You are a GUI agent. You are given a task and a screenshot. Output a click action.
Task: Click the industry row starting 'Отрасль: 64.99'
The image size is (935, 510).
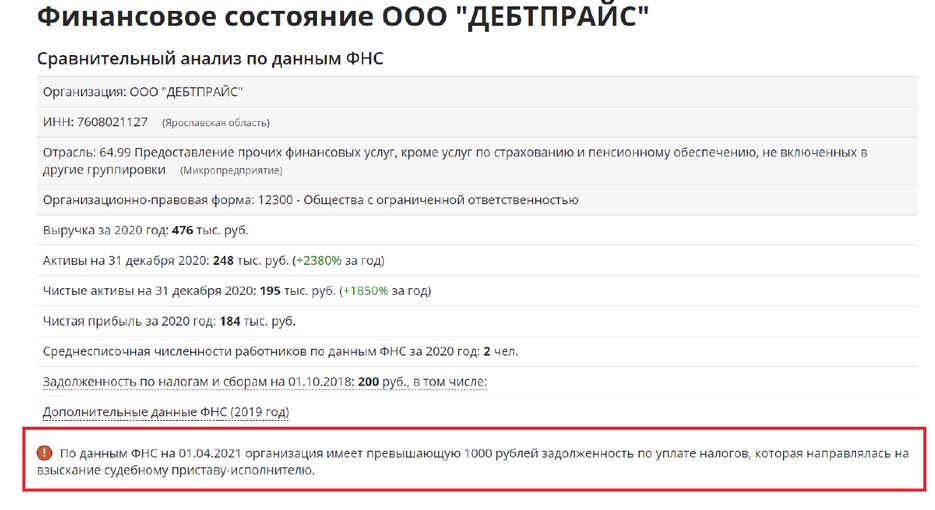pos(476,161)
